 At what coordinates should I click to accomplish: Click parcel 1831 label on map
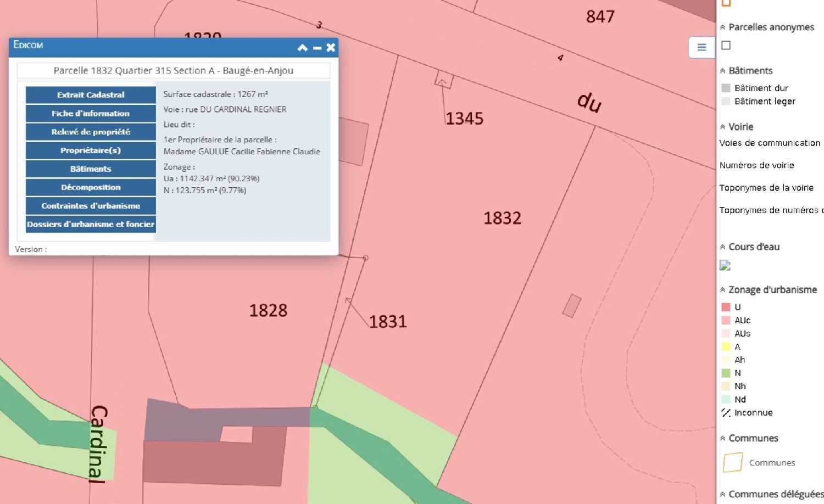click(388, 322)
